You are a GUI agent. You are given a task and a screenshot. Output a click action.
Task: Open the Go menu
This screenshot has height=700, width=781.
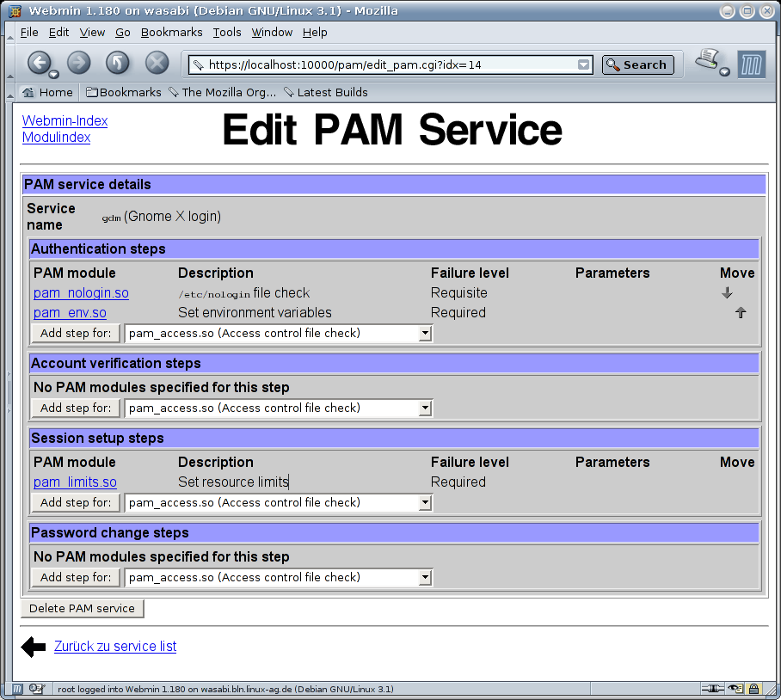click(122, 33)
